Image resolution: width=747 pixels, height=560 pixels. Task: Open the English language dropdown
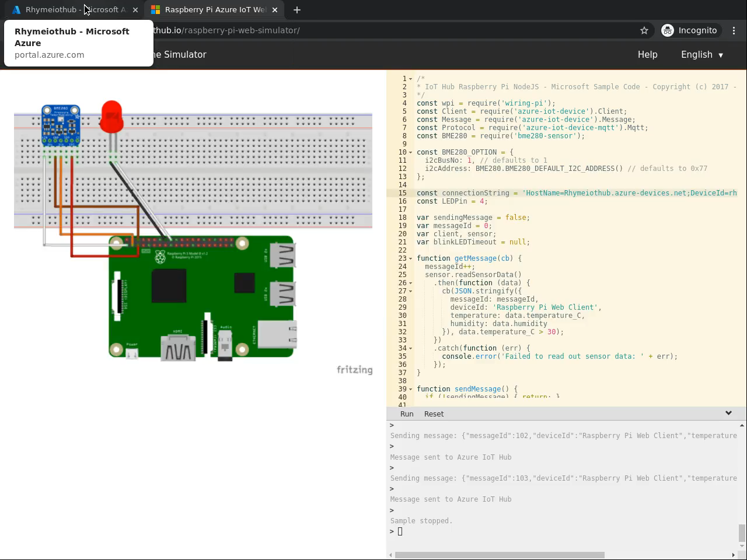pyautogui.click(x=702, y=54)
